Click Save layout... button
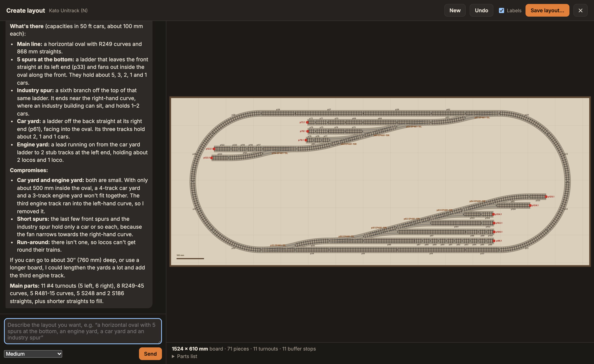This screenshot has width=594, height=364. pos(547,10)
